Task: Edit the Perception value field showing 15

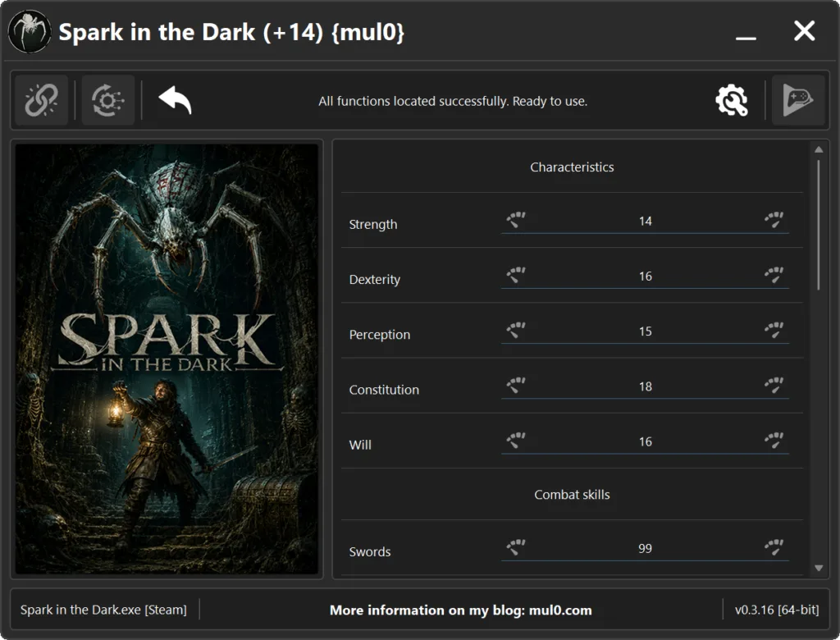Action: point(645,331)
